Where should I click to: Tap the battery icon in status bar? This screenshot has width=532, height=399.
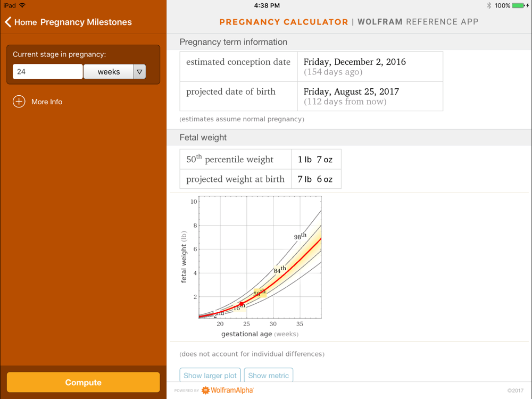pyautogui.click(x=519, y=5)
